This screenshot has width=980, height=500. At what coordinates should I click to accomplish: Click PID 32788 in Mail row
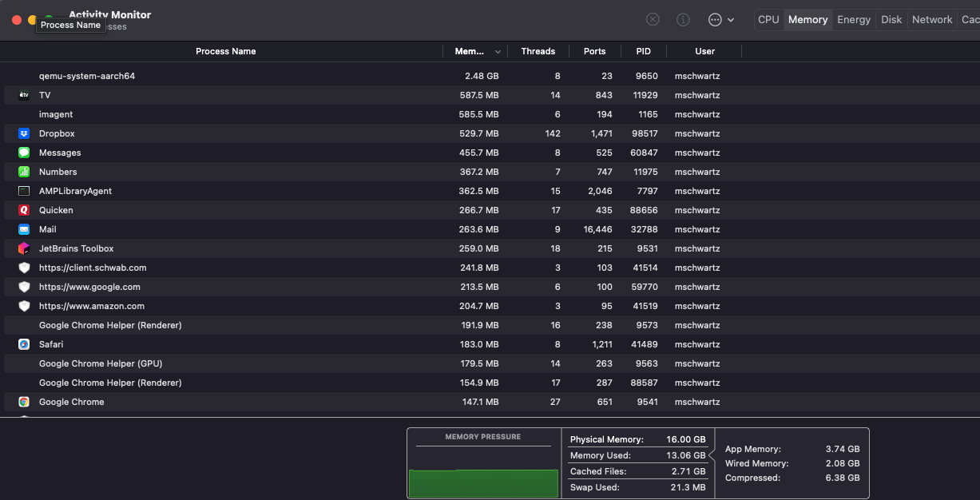645,229
